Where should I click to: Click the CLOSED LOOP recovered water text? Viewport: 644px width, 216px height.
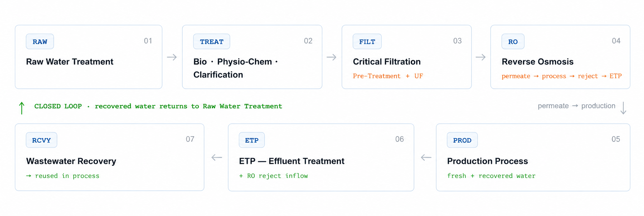158,106
